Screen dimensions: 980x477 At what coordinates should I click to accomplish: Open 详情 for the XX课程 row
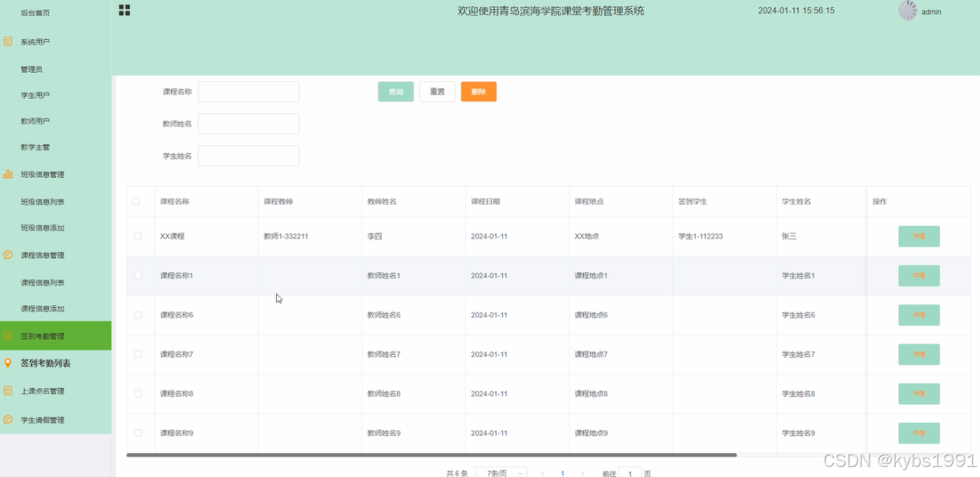point(919,237)
